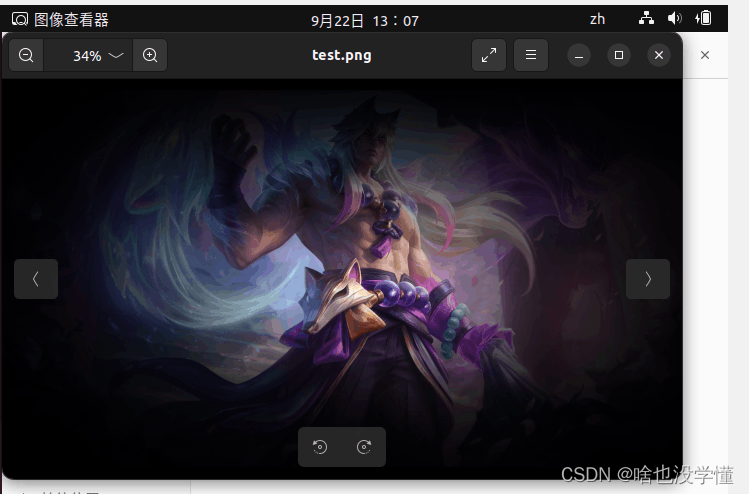Rotate image counterclockwise
The image size is (749, 494).
click(x=320, y=447)
